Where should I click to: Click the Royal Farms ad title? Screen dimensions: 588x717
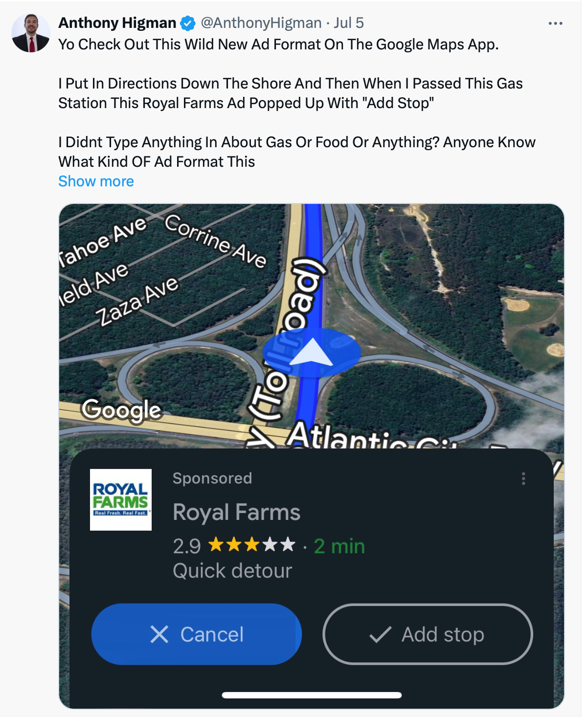(x=237, y=513)
